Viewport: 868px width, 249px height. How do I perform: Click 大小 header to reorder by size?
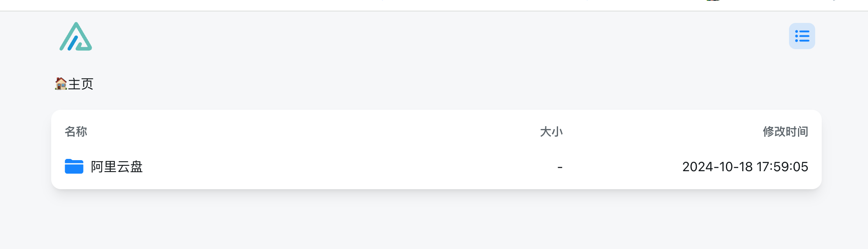pyautogui.click(x=551, y=131)
